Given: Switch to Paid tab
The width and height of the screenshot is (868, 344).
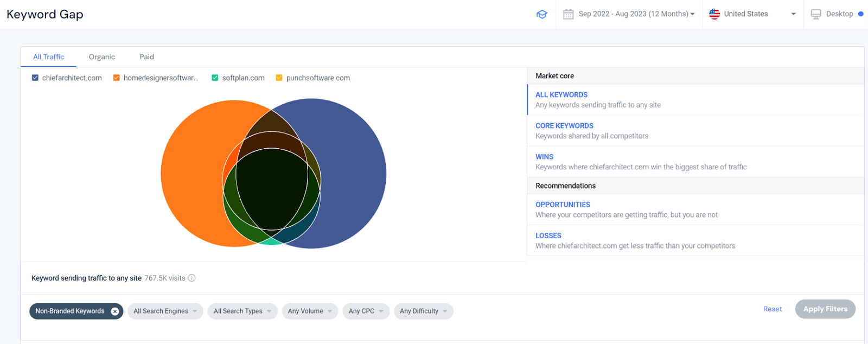Looking at the screenshot, I should point(147,57).
